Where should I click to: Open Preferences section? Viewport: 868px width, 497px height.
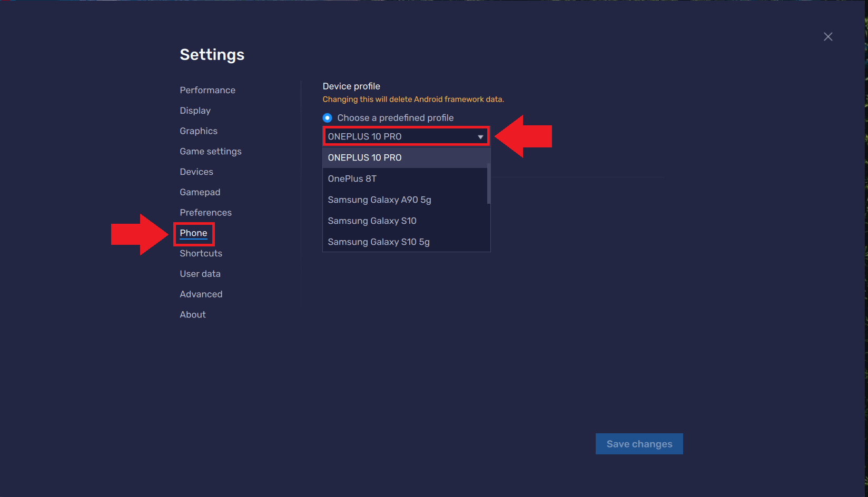coord(206,213)
